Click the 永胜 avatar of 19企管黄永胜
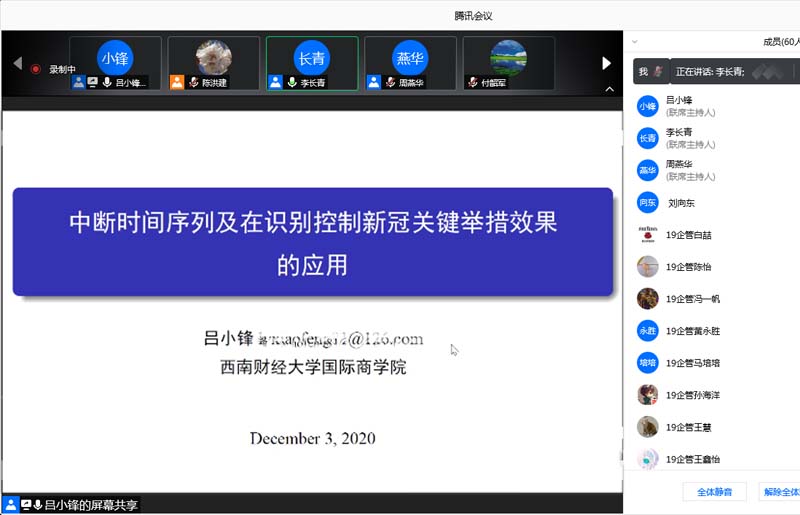 647,330
